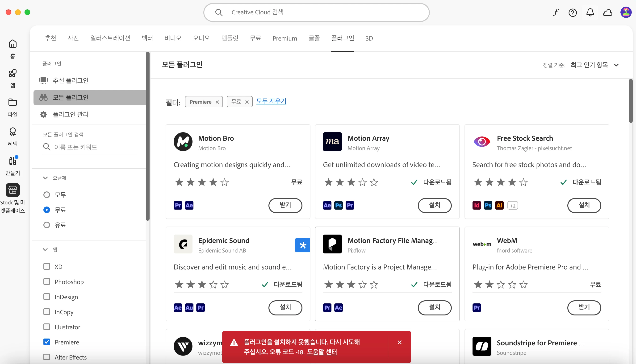Image resolution: width=636 pixels, height=364 pixels.
Task: Click the Help question mark icon
Action: 573,12
